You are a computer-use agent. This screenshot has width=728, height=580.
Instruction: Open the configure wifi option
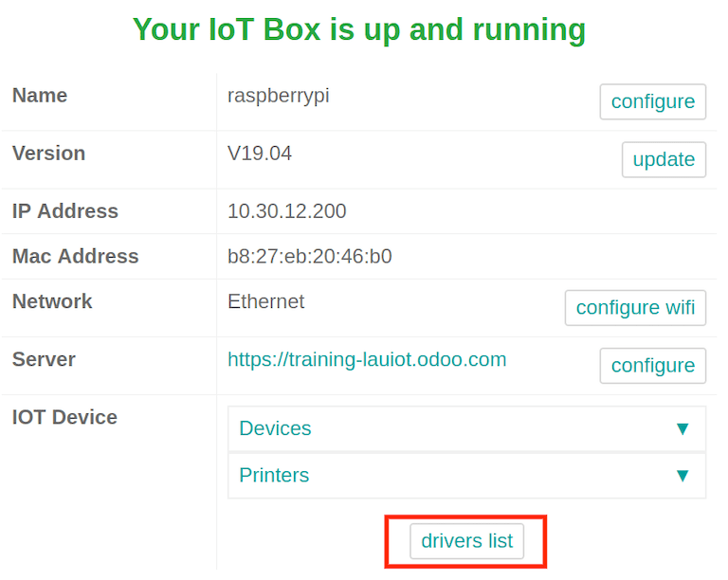[x=635, y=308]
